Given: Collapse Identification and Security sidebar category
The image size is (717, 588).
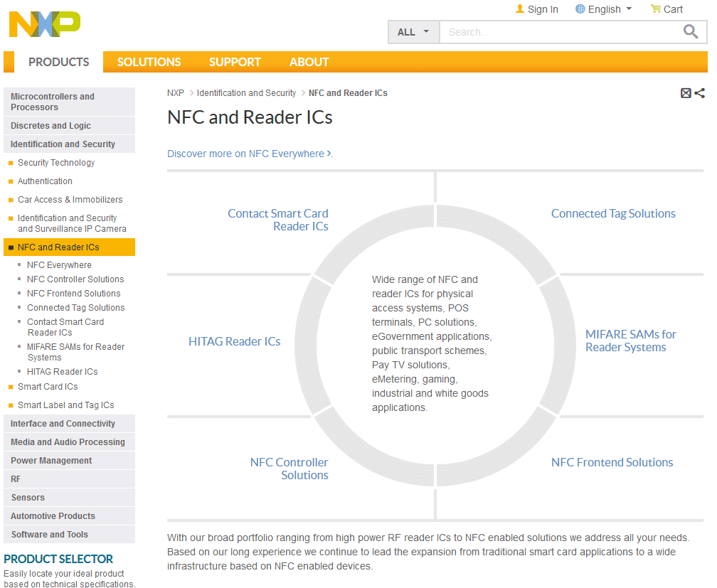Looking at the screenshot, I should (x=70, y=144).
